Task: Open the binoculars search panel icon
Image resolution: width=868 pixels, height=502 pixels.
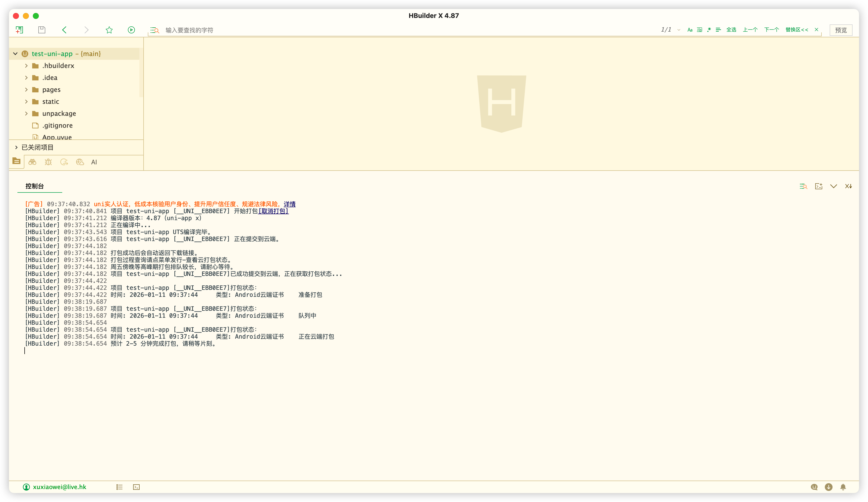Action: point(32,162)
